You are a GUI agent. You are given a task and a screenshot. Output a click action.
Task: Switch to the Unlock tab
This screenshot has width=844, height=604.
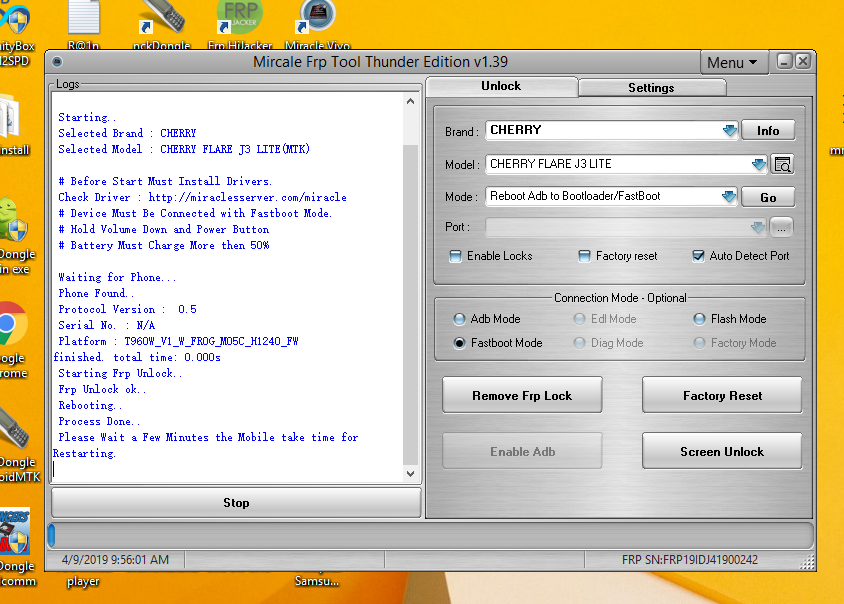pyautogui.click(x=501, y=86)
